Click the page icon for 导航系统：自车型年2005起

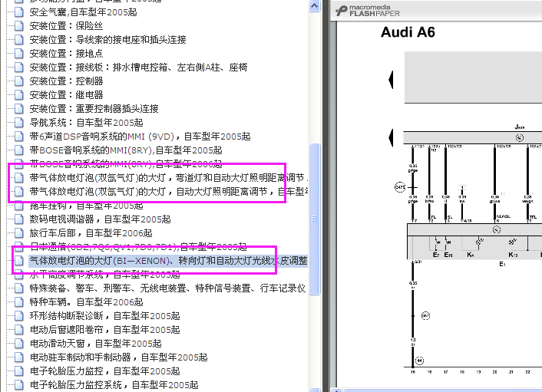(x=19, y=123)
